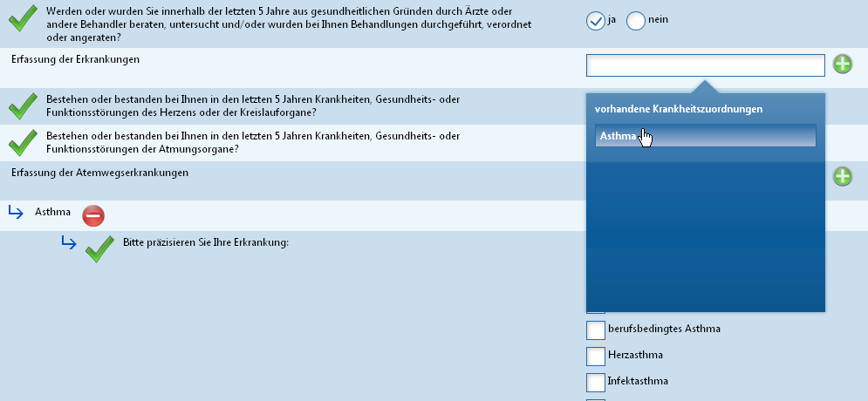
Task: Click green plus for Erfassung der Atemwegserkrankungen
Action: pos(843,176)
